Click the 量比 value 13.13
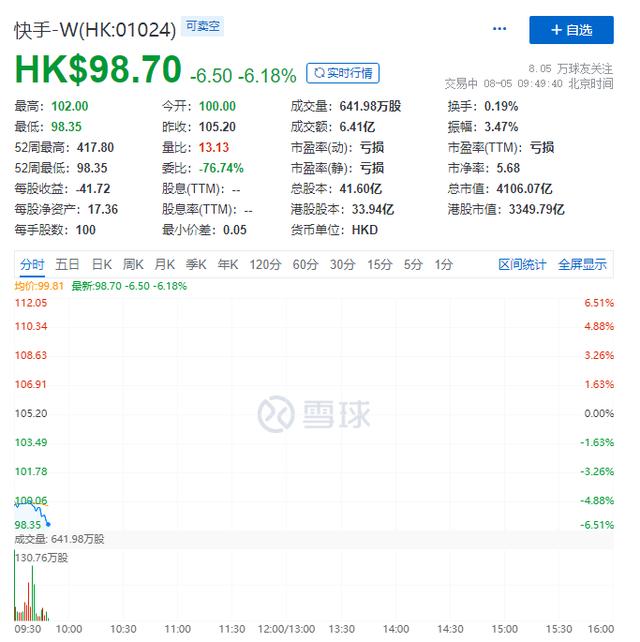Viewport: 640px width, 642px height. click(x=214, y=147)
